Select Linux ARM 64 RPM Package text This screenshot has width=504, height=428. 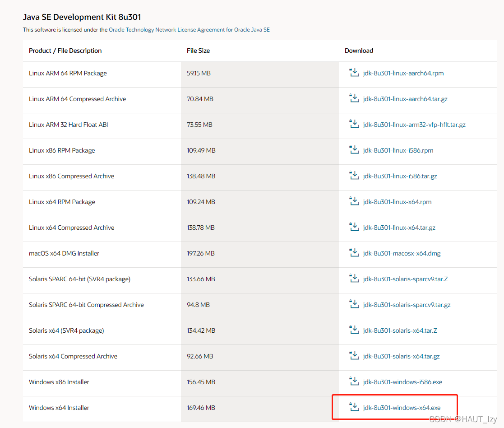(x=68, y=73)
